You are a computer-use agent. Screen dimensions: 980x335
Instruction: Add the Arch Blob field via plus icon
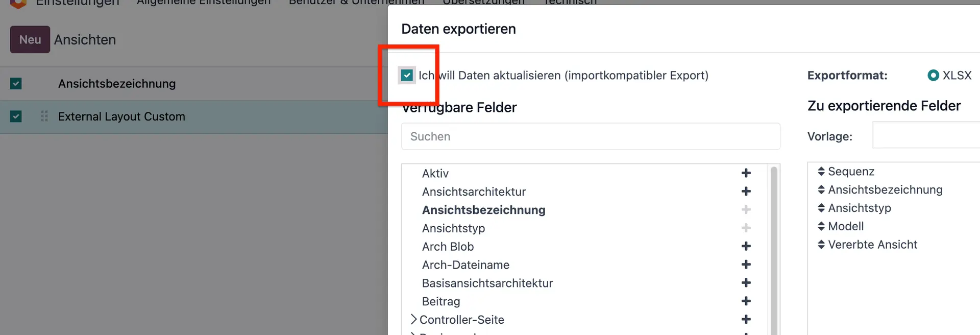click(746, 246)
